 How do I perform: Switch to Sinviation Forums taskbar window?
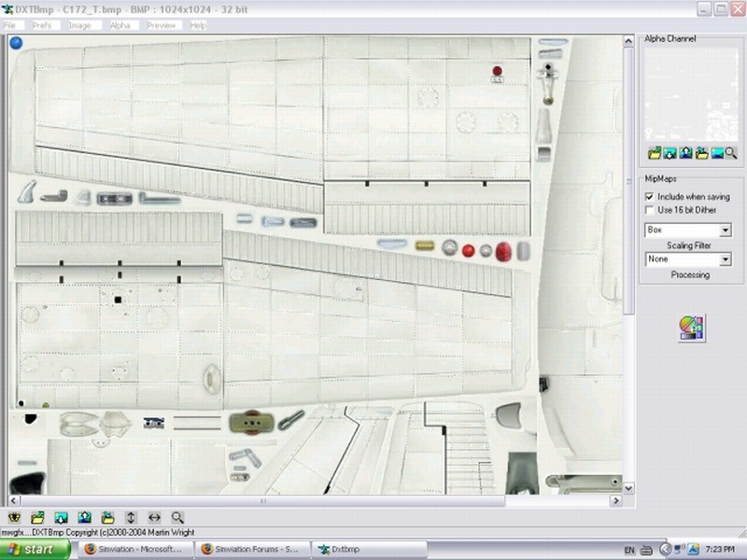click(x=252, y=549)
